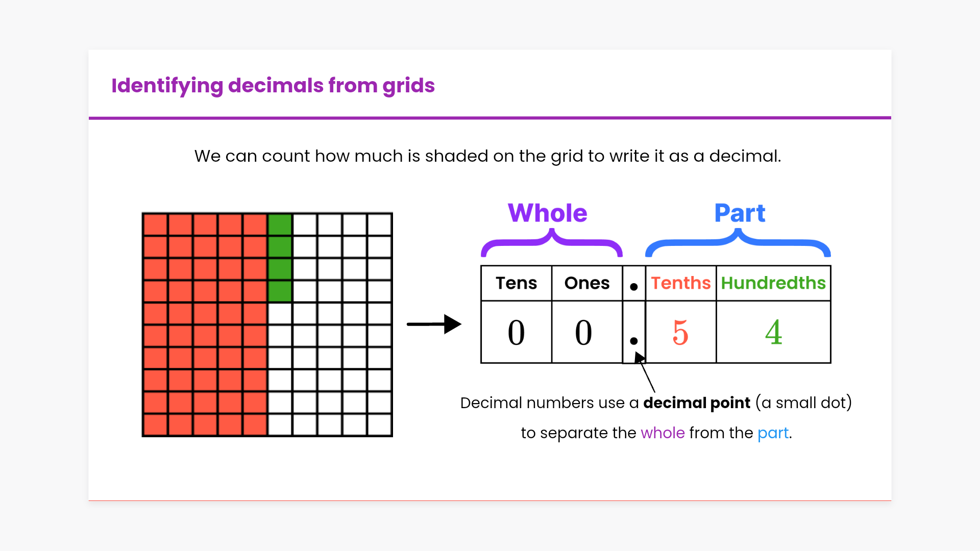Click the red shaded area of the grid
This screenshot has height=551, width=980.
(205, 324)
